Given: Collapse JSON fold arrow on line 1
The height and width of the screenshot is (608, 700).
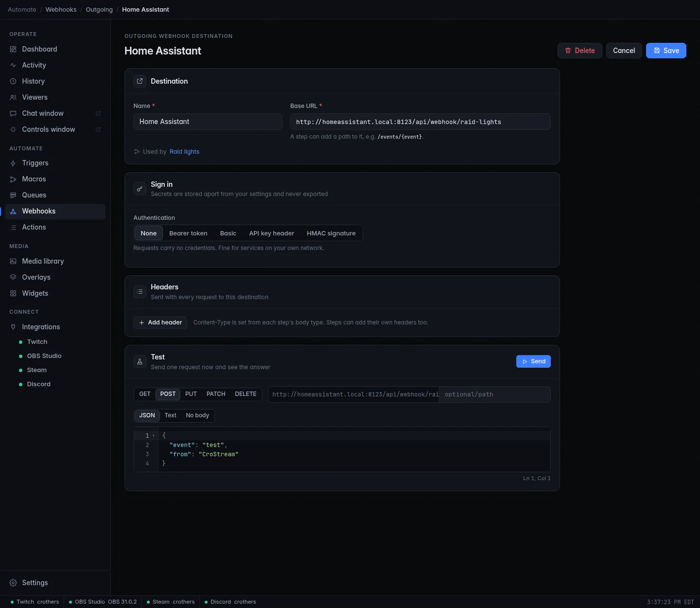Looking at the screenshot, I should tap(154, 436).
